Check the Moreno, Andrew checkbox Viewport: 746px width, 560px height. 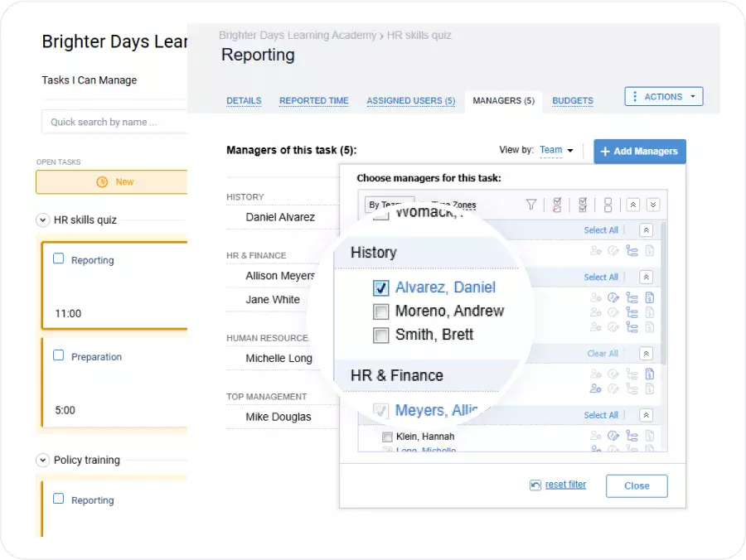tap(381, 311)
